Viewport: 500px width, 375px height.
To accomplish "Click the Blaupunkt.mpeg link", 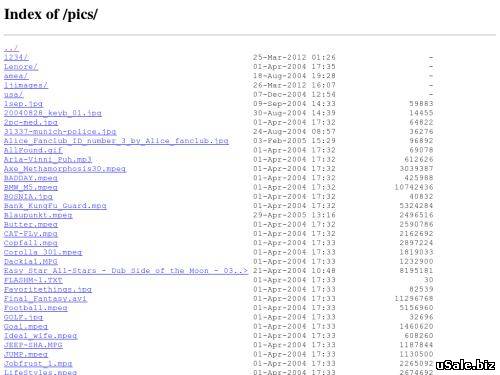I will tap(38, 215).
